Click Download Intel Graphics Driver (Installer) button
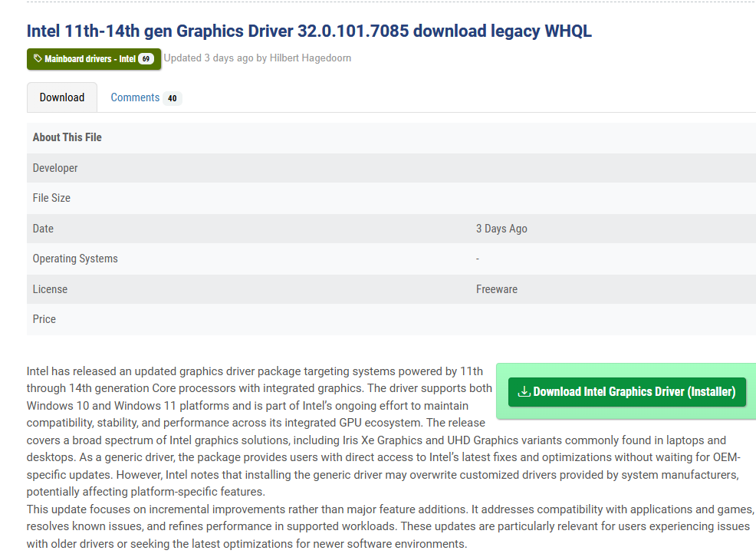Viewport: 756px width, 557px height. (626, 391)
